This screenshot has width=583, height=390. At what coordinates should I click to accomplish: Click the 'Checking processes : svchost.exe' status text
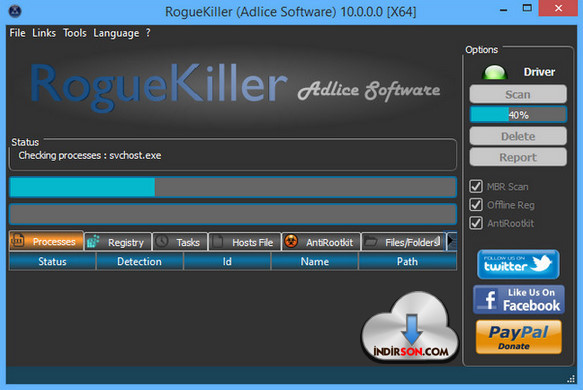(90, 155)
